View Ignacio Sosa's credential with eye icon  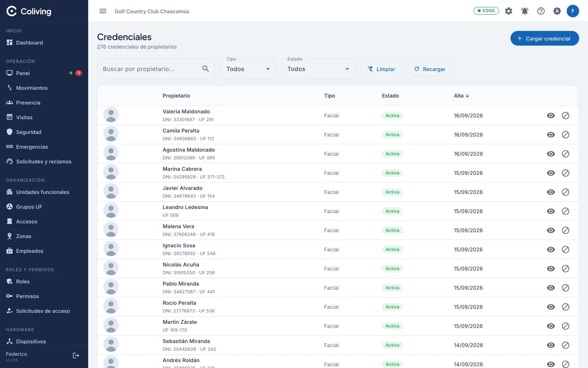[551, 250]
